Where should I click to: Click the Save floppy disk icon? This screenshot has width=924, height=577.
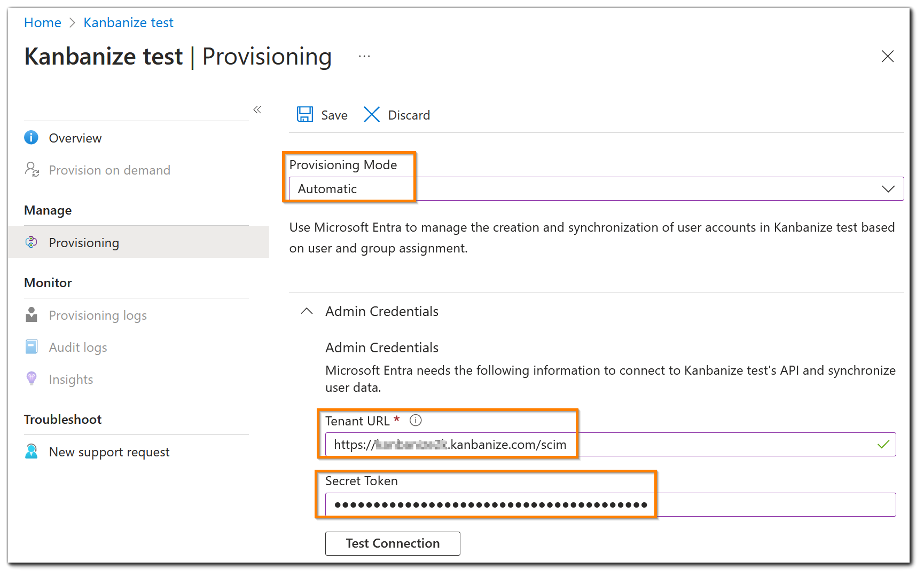point(305,115)
